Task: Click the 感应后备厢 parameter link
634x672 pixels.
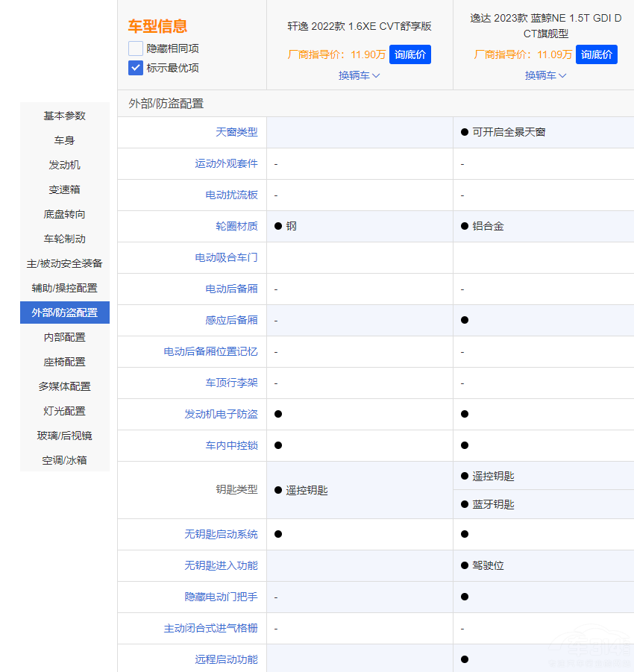Action: pyautogui.click(x=231, y=320)
